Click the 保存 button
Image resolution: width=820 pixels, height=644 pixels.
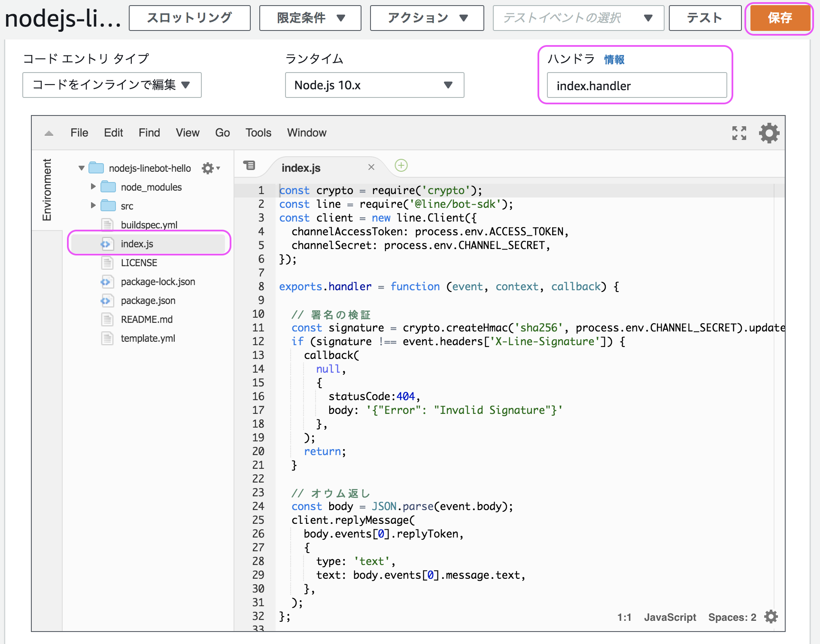[780, 18]
